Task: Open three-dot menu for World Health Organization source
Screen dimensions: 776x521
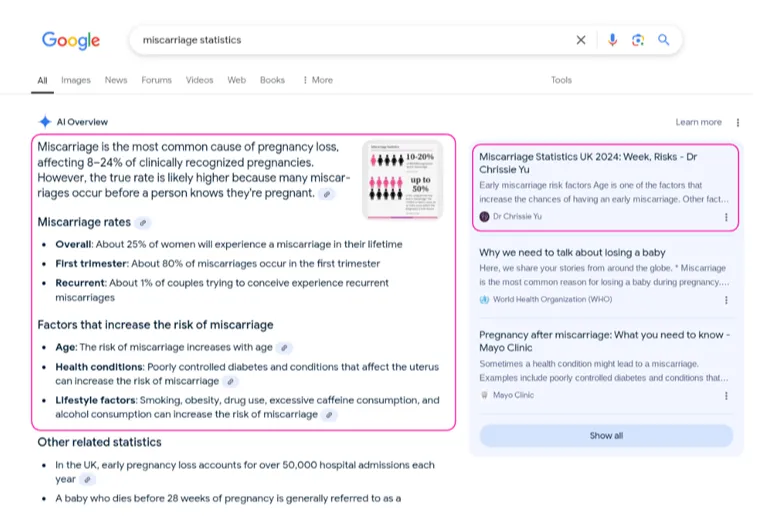Action: click(x=726, y=300)
